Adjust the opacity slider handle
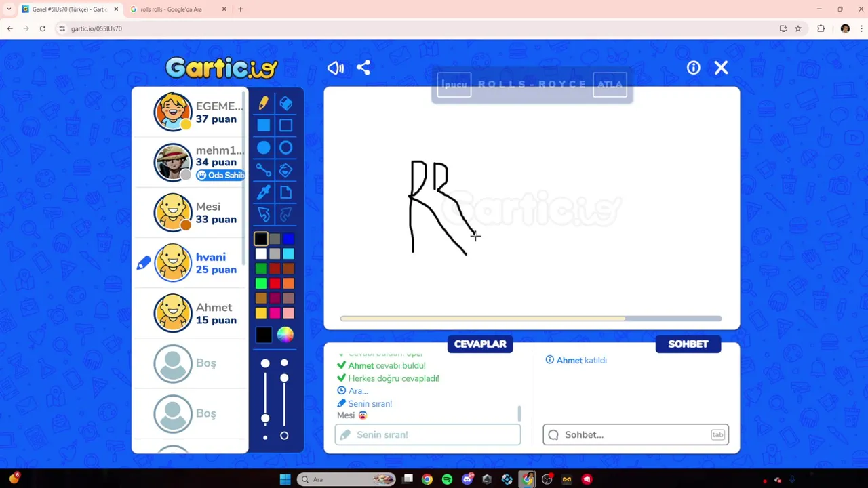 coord(284,378)
